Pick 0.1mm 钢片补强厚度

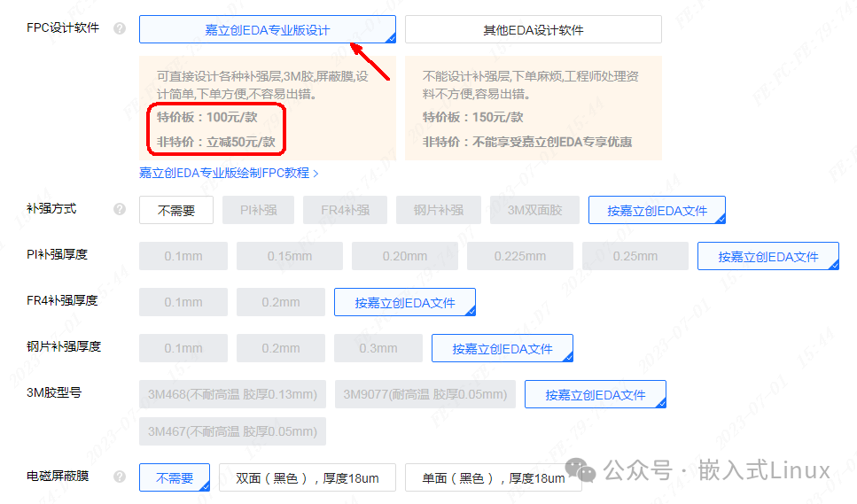click(x=183, y=348)
